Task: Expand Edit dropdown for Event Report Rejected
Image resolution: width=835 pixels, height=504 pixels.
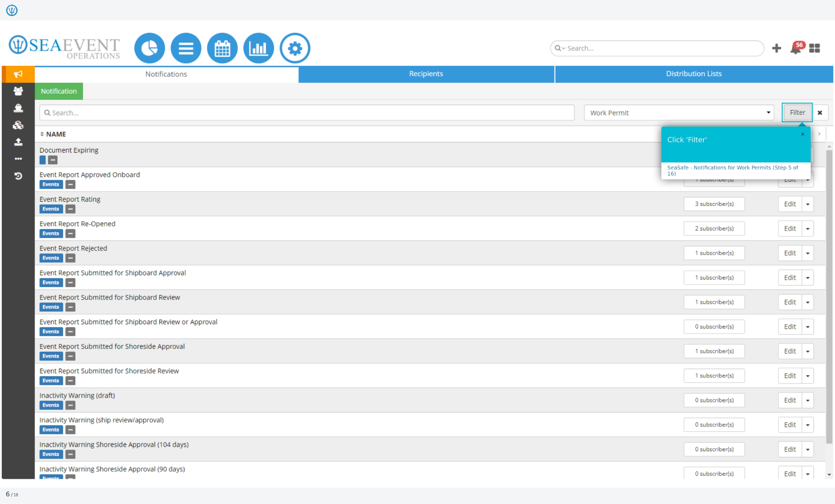Action: [x=808, y=253]
